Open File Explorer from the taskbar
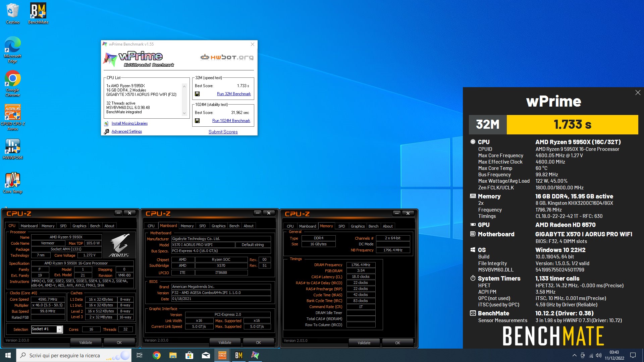This screenshot has width=644, height=362. (173, 355)
